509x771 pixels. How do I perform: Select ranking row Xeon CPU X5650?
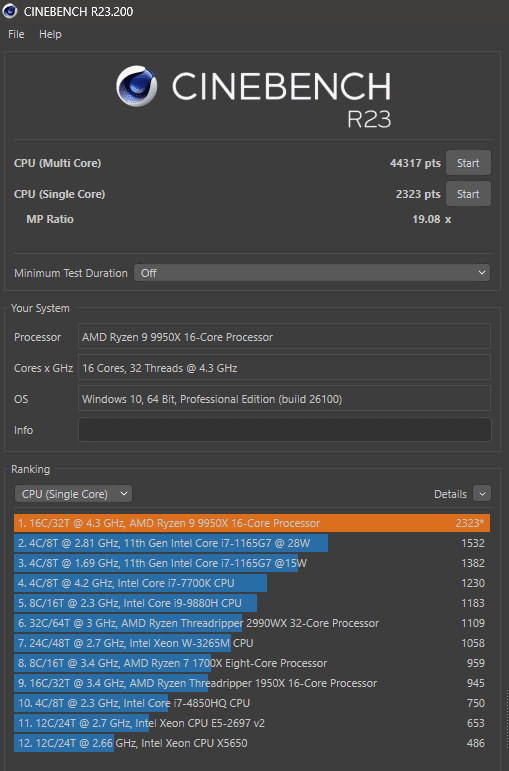[x=252, y=743]
